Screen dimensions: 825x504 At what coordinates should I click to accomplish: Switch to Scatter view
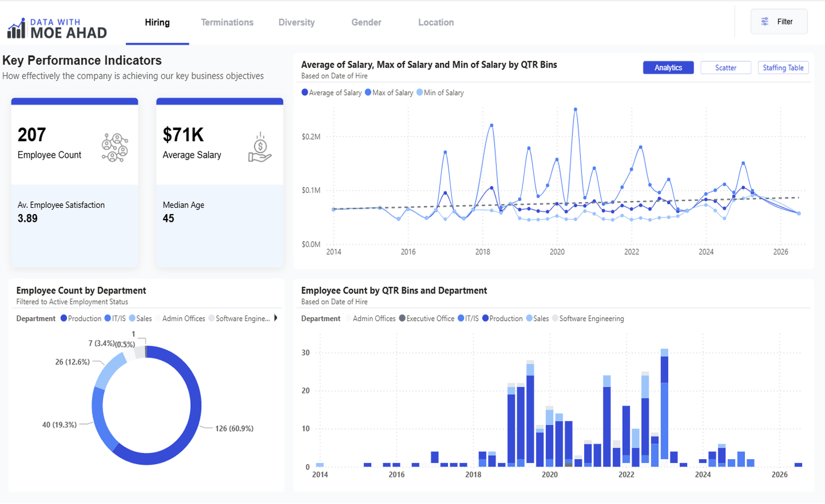point(726,68)
